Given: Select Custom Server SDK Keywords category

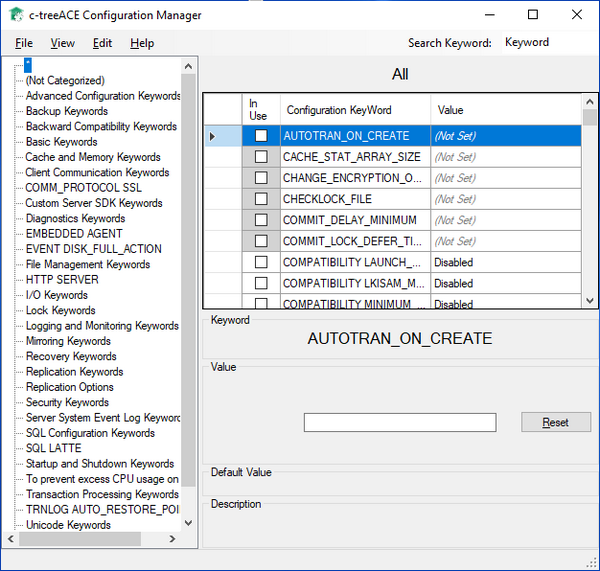Looking at the screenshot, I should [94, 203].
